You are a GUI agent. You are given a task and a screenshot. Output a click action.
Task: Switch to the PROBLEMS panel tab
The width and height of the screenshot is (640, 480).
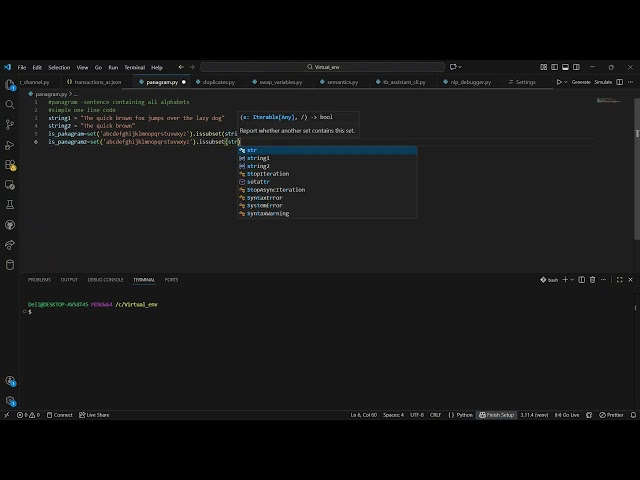pyautogui.click(x=40, y=280)
